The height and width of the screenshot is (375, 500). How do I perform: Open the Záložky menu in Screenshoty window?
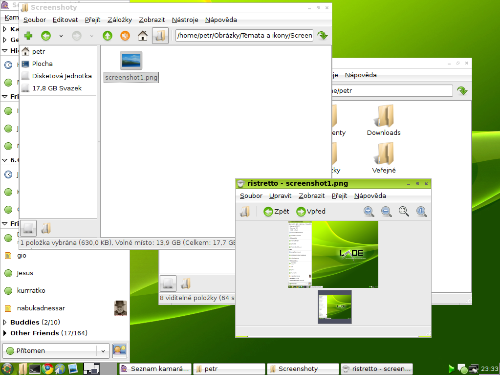click(120, 20)
